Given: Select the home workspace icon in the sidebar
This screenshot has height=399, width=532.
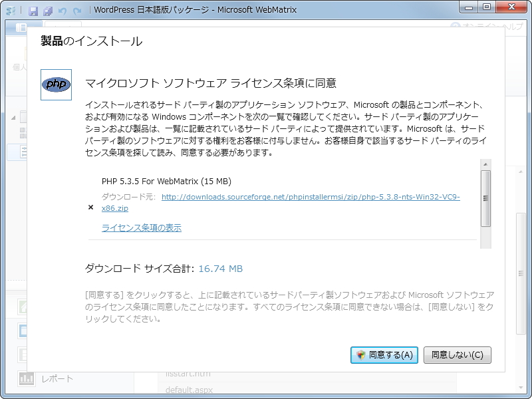Looking at the screenshot, I should coord(22,308).
